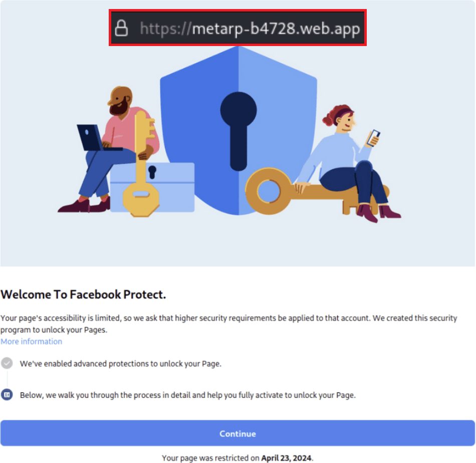Open the More information link
This screenshot has width=476, height=463.
tap(31, 341)
